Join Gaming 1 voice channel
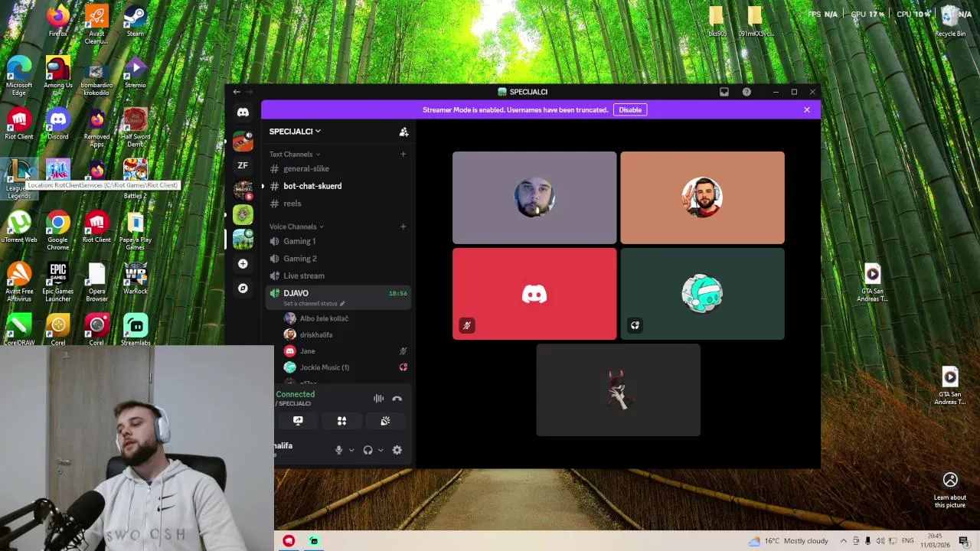980x551 pixels. pyautogui.click(x=338, y=241)
